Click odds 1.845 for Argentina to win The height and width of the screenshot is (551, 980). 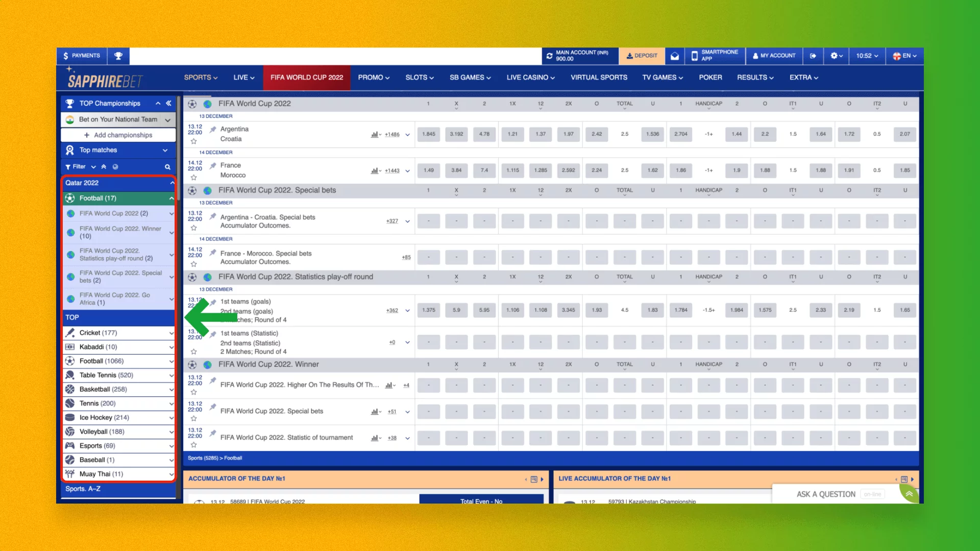(x=429, y=134)
